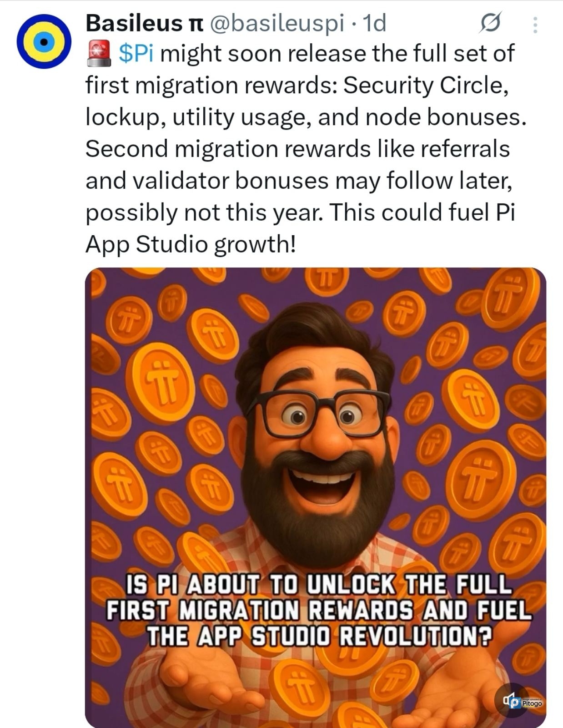Open the $Pi cashtag link
This screenshot has width=563, height=728.
tap(136, 54)
